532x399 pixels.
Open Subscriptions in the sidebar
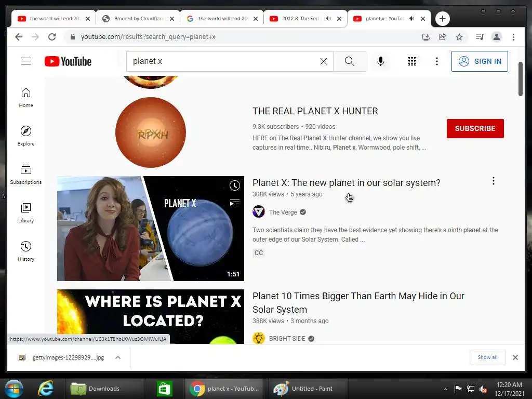coord(26,175)
